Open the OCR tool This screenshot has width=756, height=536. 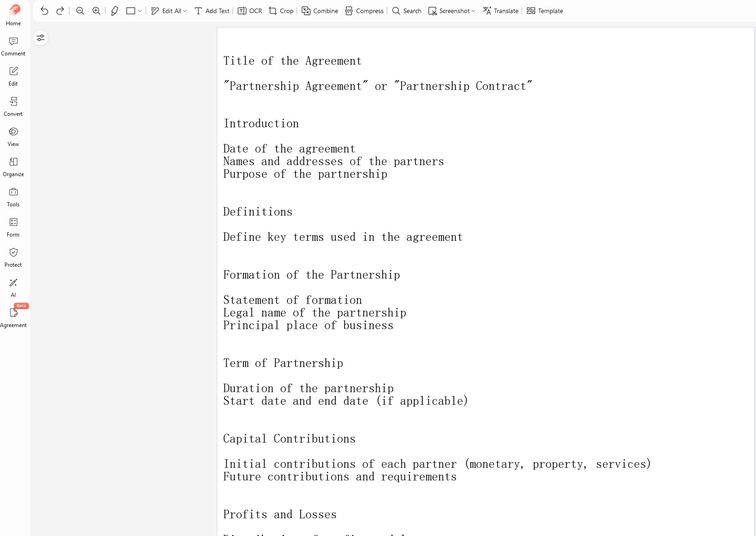click(250, 11)
